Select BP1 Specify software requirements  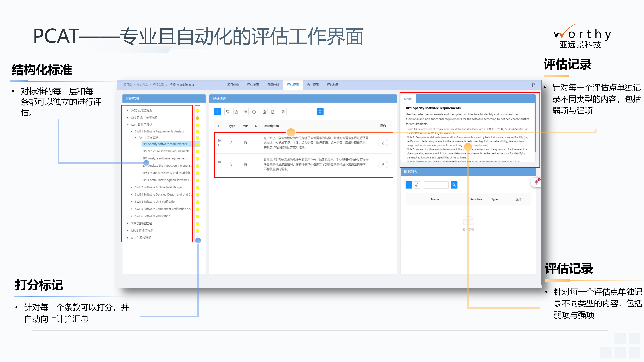(x=164, y=144)
